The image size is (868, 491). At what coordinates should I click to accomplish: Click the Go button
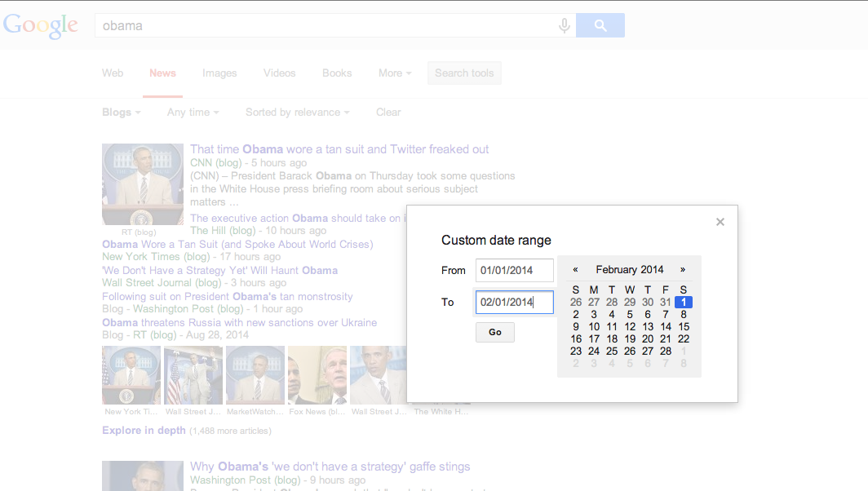pos(495,332)
